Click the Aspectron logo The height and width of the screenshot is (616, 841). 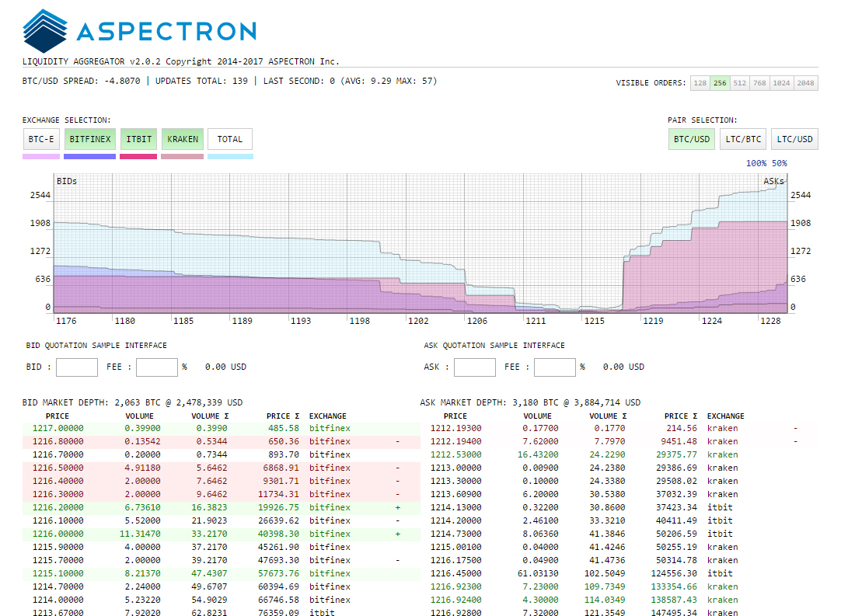coord(139,31)
